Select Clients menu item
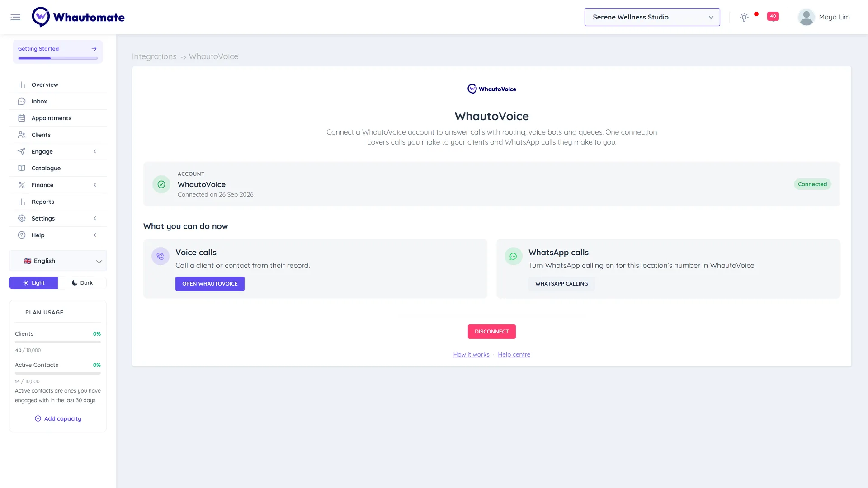Screen dimensions: 868x488 [58, 135]
